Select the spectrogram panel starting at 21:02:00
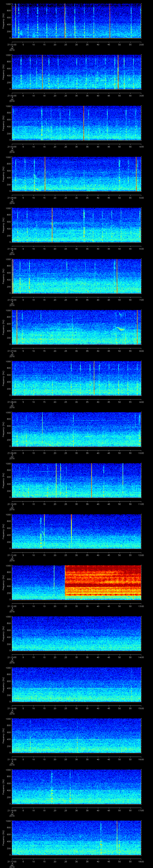This screenshot has height=868, width=153. pyautogui.click(x=77, y=72)
